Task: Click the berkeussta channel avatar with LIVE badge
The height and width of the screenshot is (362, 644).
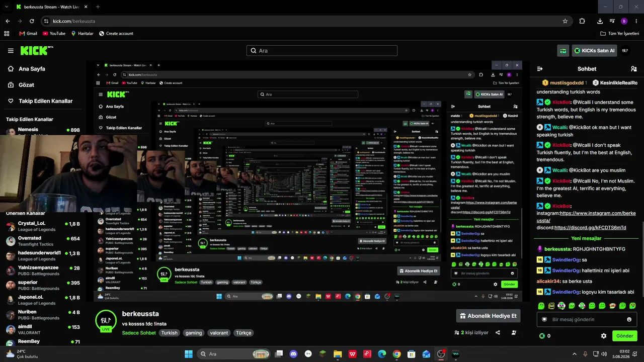Action: click(106, 321)
